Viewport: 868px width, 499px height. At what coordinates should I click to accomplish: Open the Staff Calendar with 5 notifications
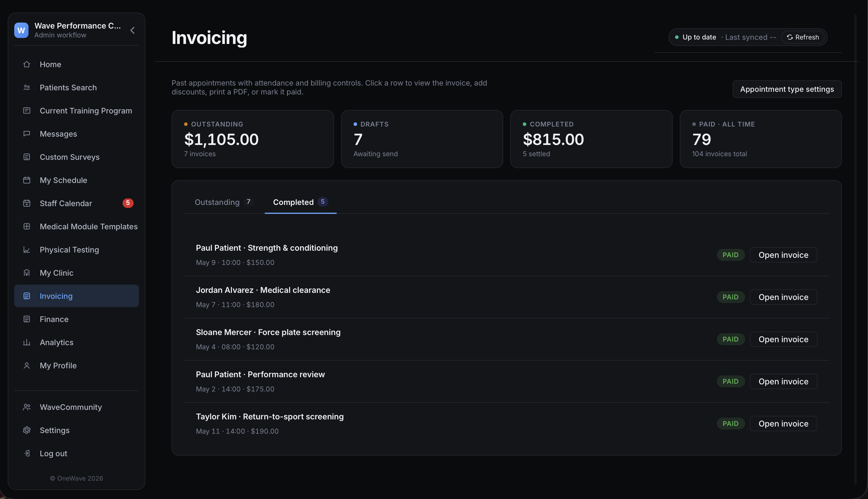(x=66, y=203)
